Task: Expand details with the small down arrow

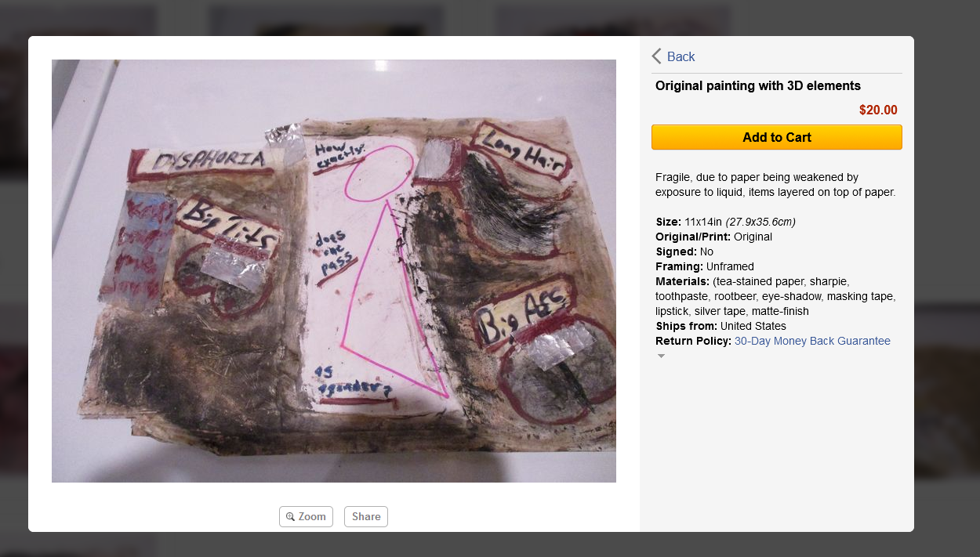Action: [x=661, y=356]
